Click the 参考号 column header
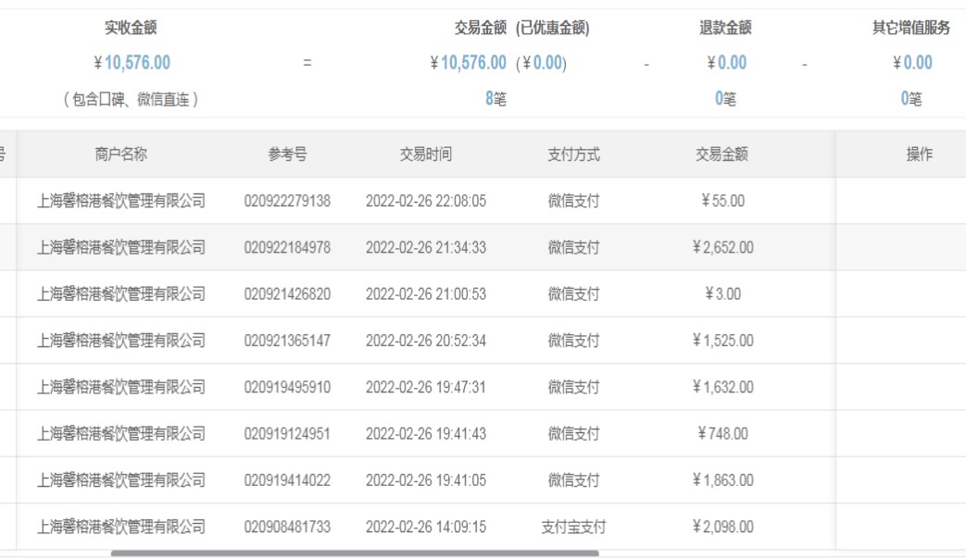This screenshot has height=560, width=966. pyautogui.click(x=287, y=155)
